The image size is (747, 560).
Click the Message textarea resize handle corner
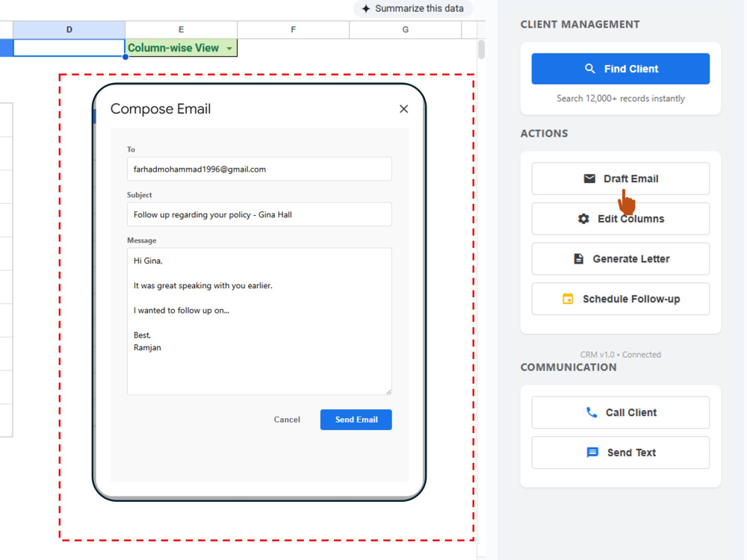click(388, 391)
